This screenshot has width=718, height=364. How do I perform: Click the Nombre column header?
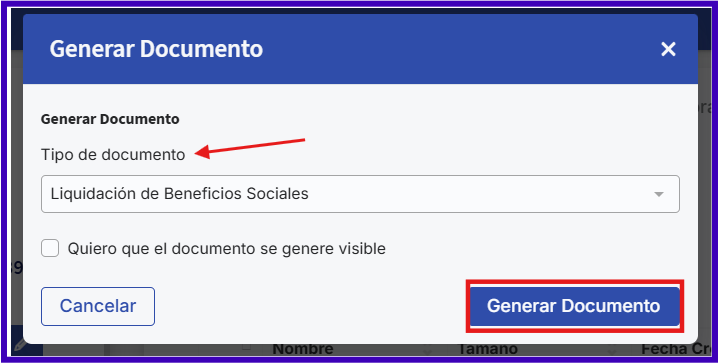[303, 350]
